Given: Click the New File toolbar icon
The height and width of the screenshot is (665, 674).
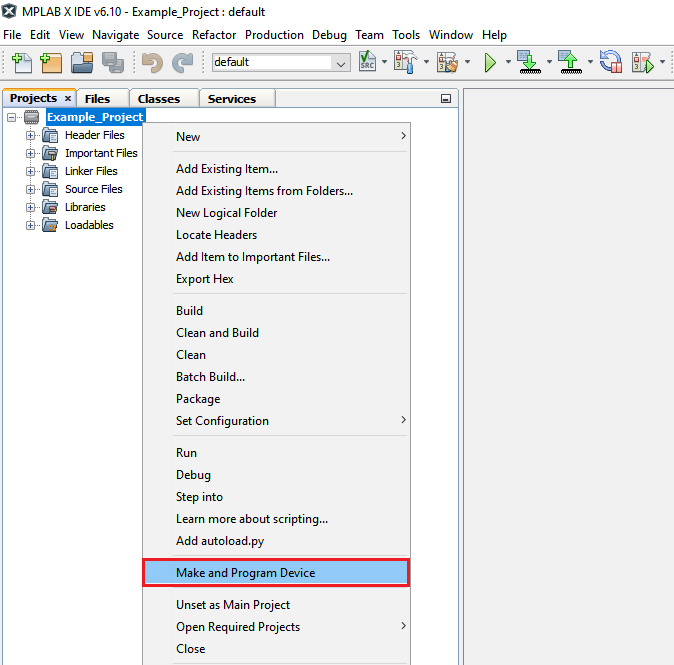Looking at the screenshot, I should point(21,63).
